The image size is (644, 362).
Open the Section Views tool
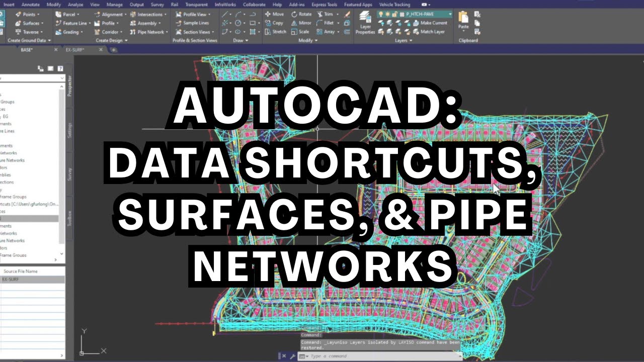[195, 32]
